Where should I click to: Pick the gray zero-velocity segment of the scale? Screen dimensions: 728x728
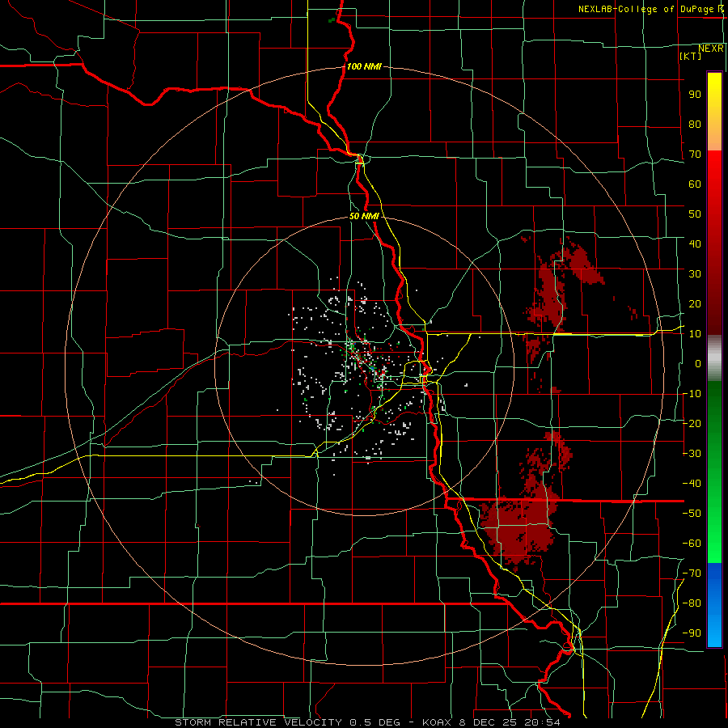pyautogui.click(x=714, y=358)
